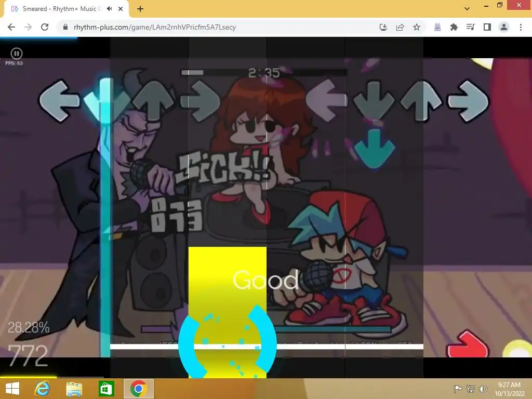
Task: Open the media control playlist icon
Action: [x=470, y=27]
